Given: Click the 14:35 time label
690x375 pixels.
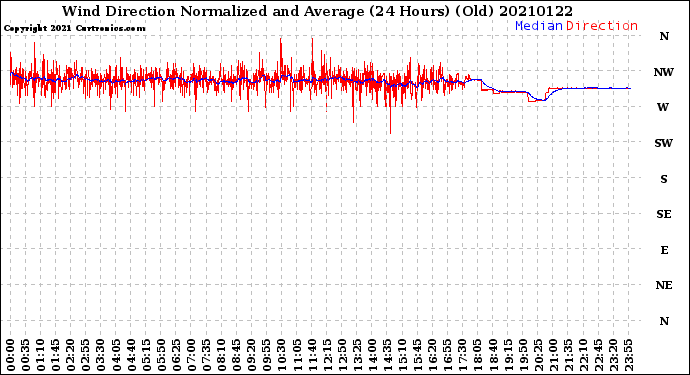Looking at the screenshot, I should pyautogui.click(x=387, y=355).
